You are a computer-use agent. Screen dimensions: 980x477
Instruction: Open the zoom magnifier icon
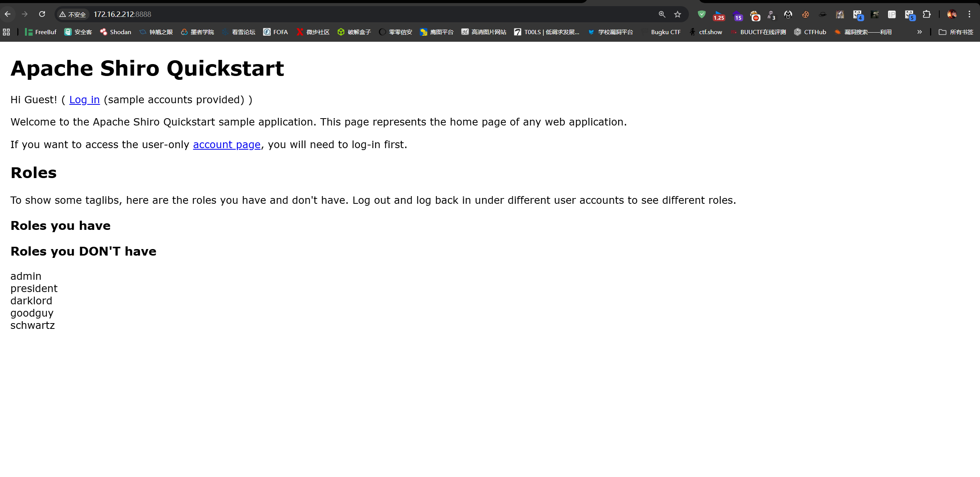[x=662, y=14]
